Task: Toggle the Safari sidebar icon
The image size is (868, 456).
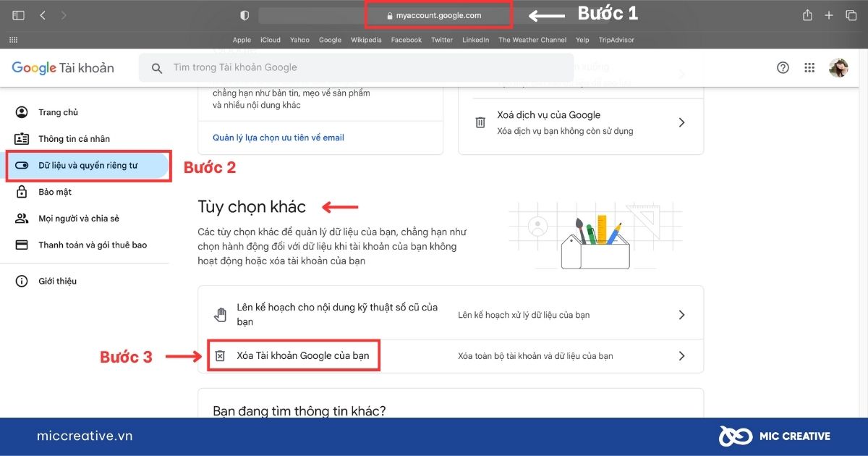Action: [x=19, y=15]
